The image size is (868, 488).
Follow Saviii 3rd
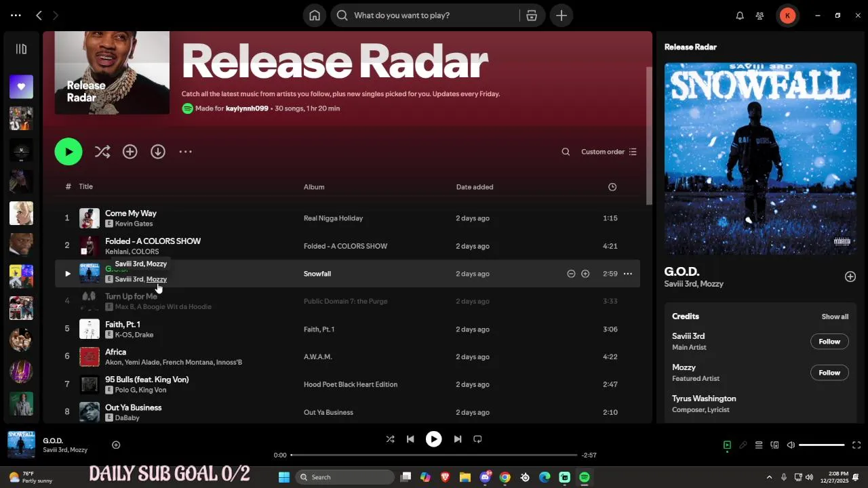(x=829, y=342)
